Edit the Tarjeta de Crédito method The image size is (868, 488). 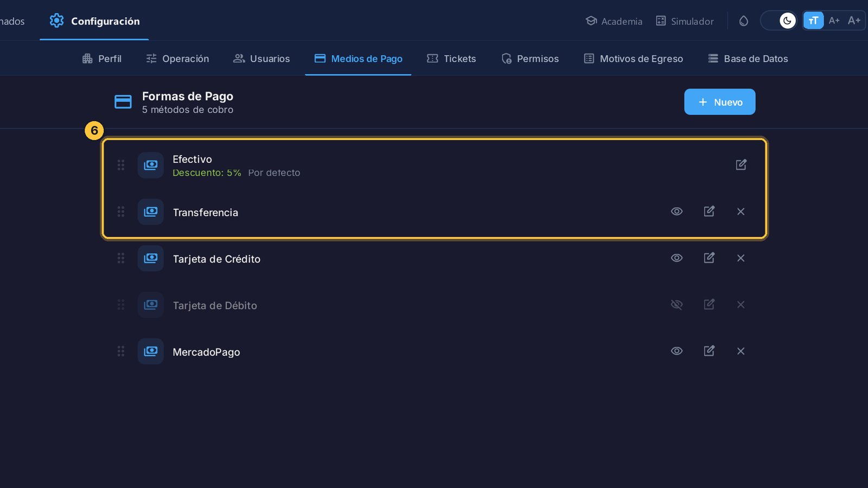[x=709, y=258]
